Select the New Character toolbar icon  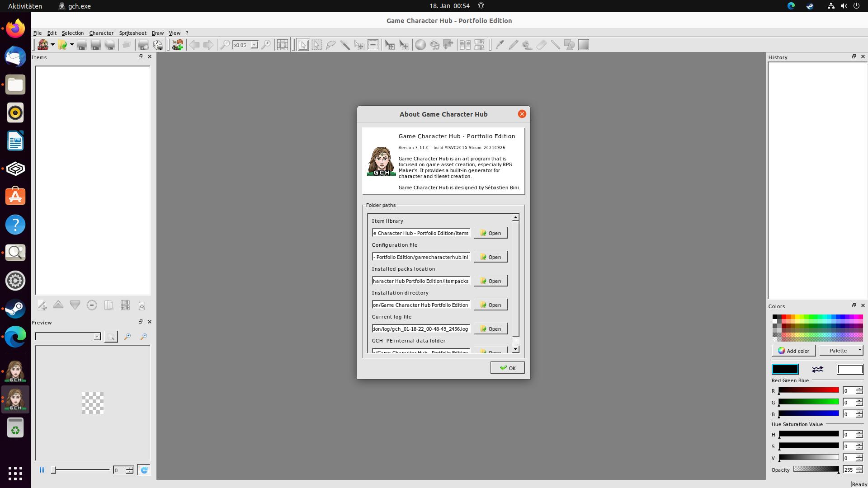pos(43,45)
